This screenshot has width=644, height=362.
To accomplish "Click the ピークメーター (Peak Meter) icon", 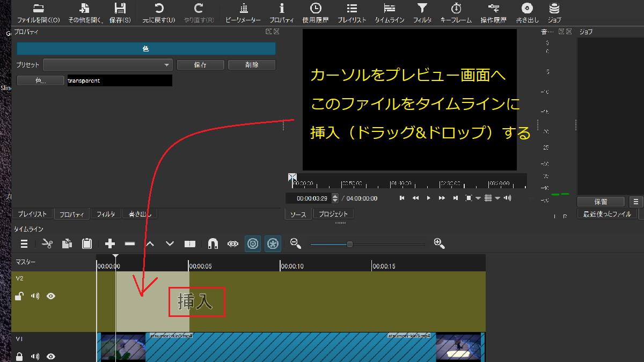I will coord(243,9).
